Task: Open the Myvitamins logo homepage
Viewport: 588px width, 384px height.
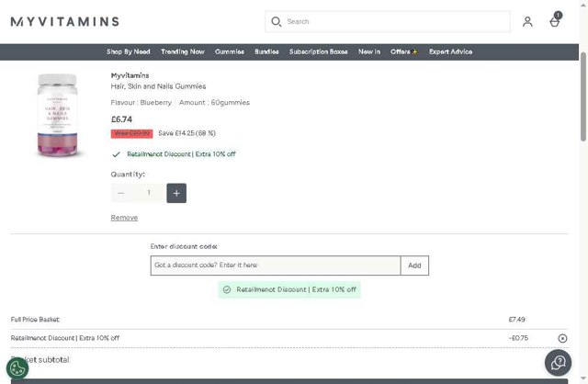Action: (x=65, y=22)
